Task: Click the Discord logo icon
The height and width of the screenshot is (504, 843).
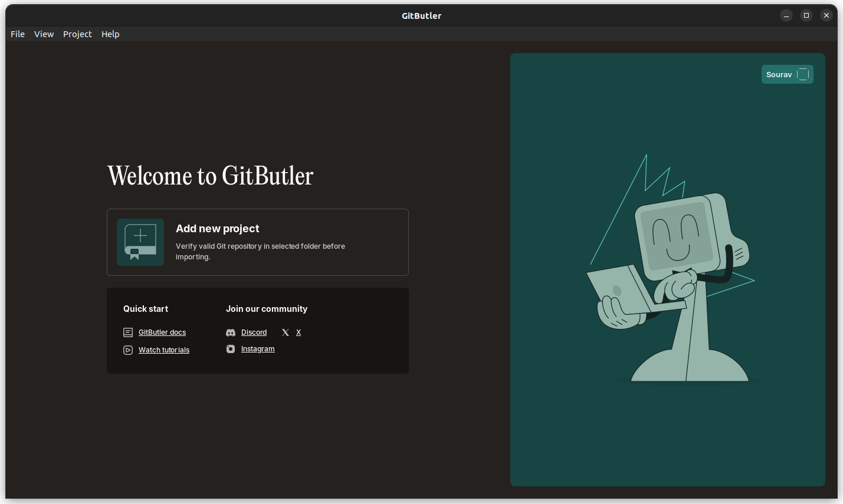Action: 230,332
